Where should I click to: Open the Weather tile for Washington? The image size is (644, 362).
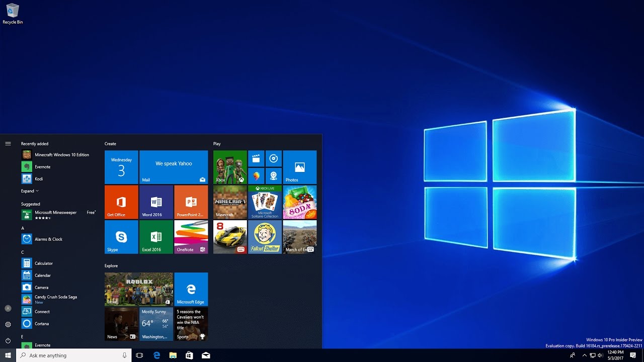tap(156, 324)
